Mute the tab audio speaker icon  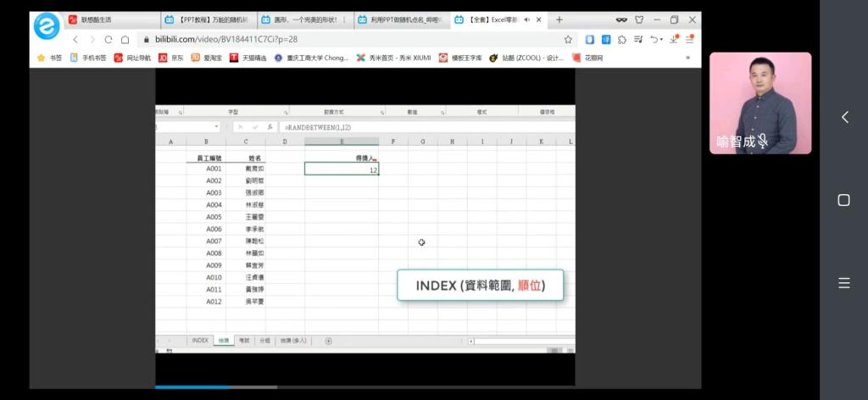coord(527,19)
